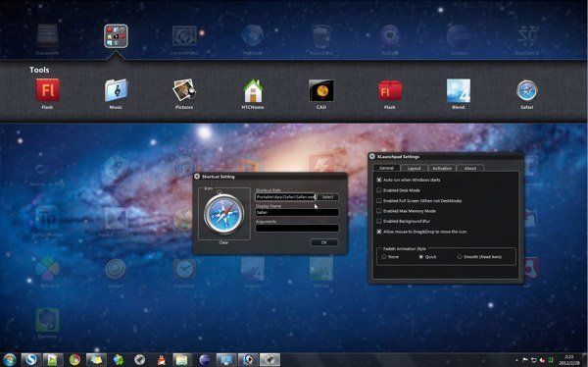Image resolution: width=588 pixels, height=367 pixels.
Task: Switch to the Activation tab
Action: [x=442, y=168]
